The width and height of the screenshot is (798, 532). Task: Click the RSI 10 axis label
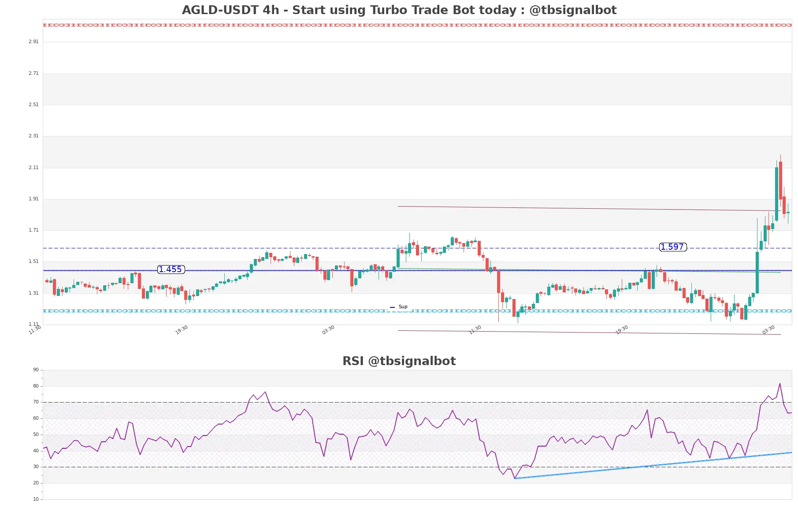pyautogui.click(x=36, y=499)
